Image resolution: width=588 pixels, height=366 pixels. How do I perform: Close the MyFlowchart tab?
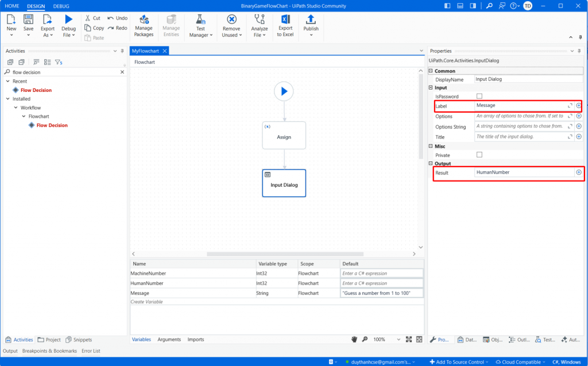point(165,51)
